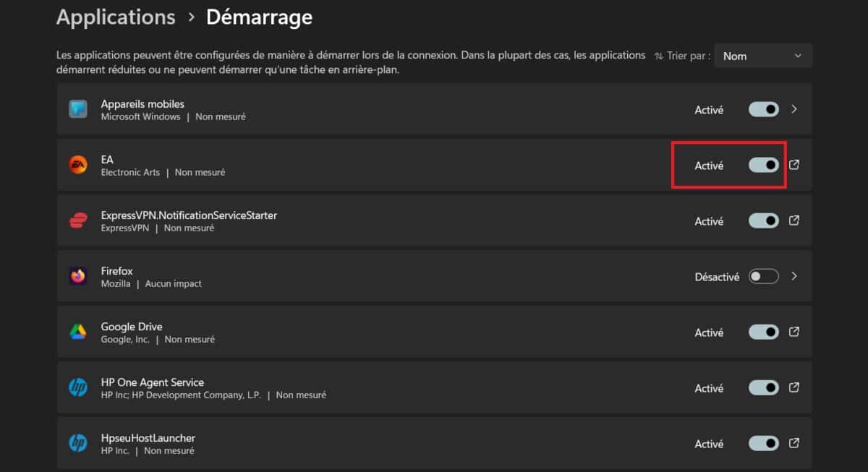Click the ExpressVPN app icon
The height and width of the screenshot is (472, 868).
[77, 220]
